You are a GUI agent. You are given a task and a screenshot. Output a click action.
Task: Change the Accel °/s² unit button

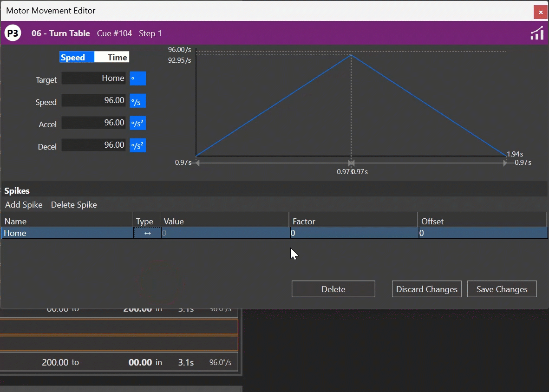(137, 123)
